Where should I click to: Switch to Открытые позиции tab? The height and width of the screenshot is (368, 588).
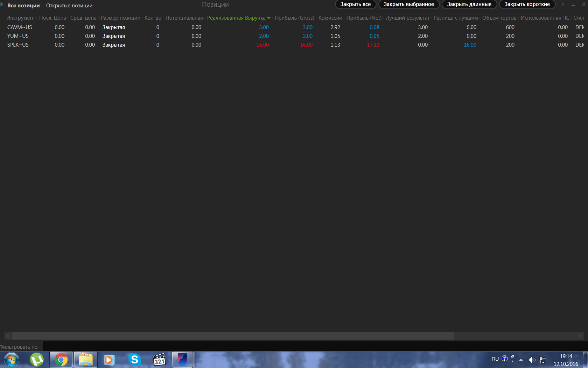(x=69, y=6)
